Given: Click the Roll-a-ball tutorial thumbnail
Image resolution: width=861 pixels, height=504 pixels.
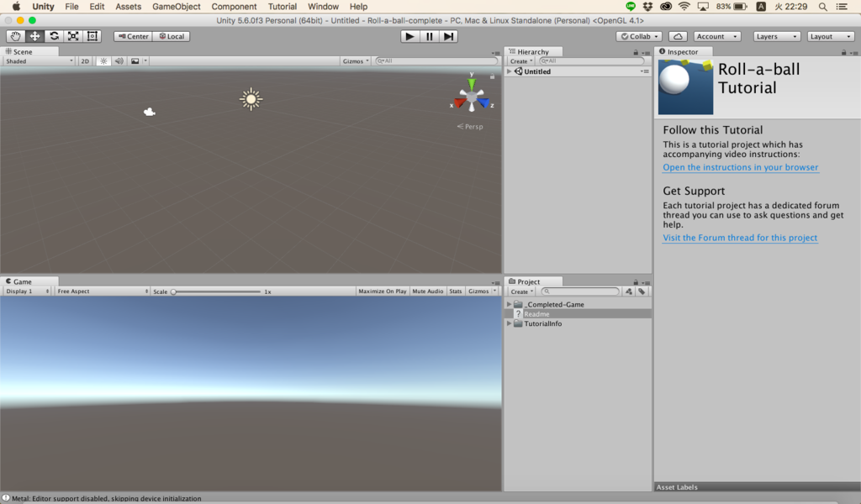Looking at the screenshot, I should tap(685, 87).
